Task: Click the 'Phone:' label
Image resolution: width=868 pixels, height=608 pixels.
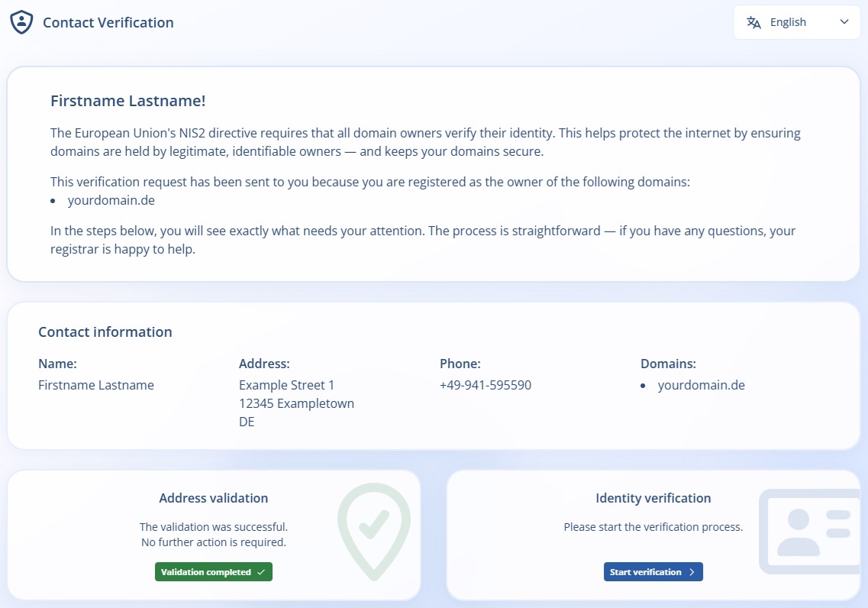Action: (460, 364)
